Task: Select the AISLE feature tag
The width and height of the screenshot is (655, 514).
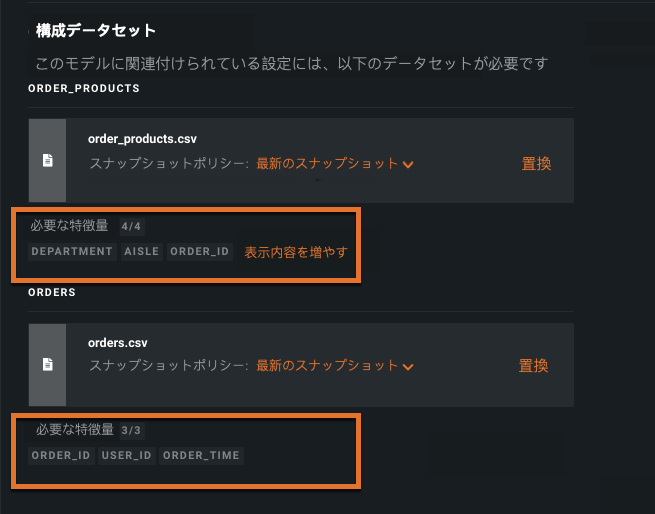Action: click(141, 252)
